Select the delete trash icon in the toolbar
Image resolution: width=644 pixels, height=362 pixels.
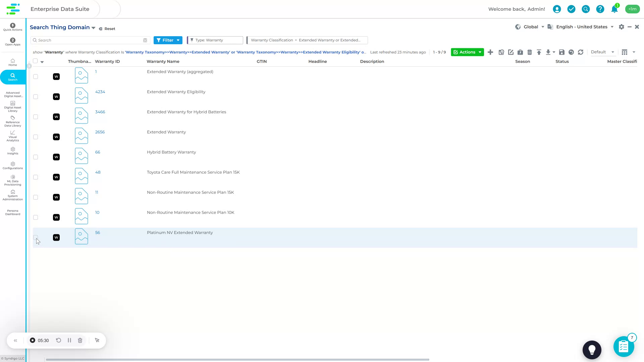tap(530, 52)
